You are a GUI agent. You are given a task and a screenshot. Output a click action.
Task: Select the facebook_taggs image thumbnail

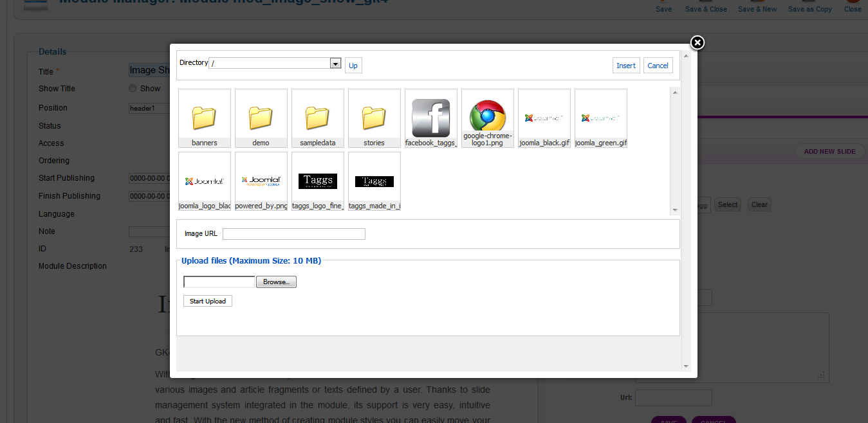point(430,118)
